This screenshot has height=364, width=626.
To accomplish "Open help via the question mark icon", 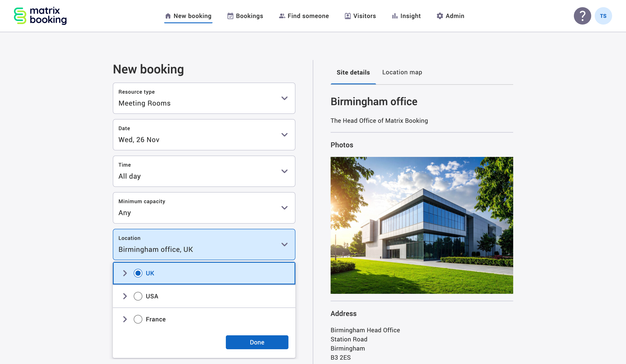I will (x=582, y=16).
